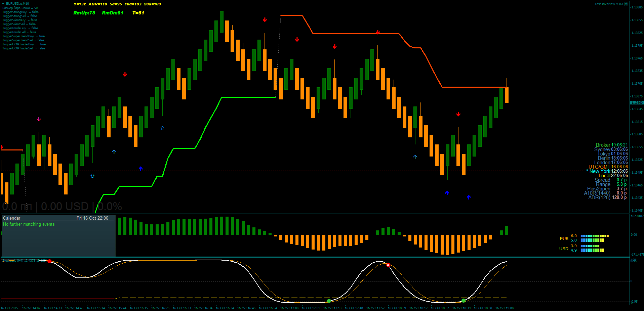Click the London session time row
The width and height of the screenshot is (644, 311).
pos(611,163)
